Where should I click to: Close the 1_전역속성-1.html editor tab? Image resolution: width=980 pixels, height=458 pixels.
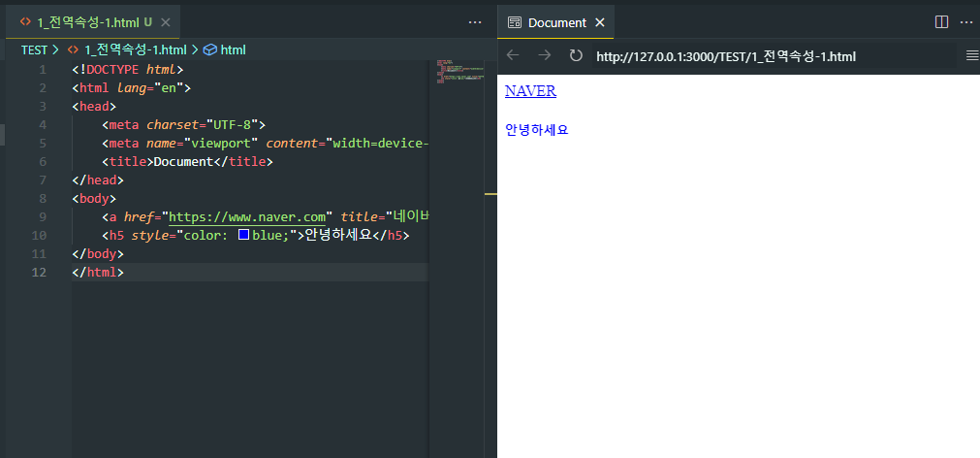[x=166, y=22]
